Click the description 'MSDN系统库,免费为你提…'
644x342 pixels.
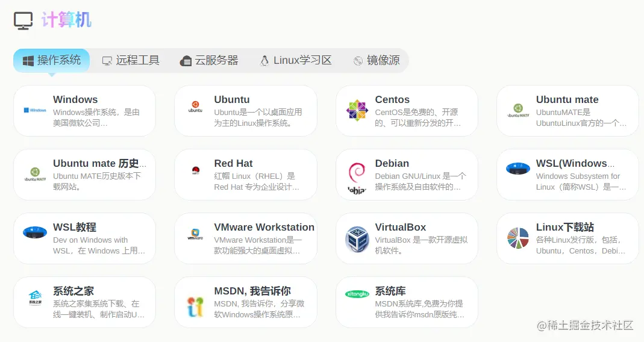[420, 309]
